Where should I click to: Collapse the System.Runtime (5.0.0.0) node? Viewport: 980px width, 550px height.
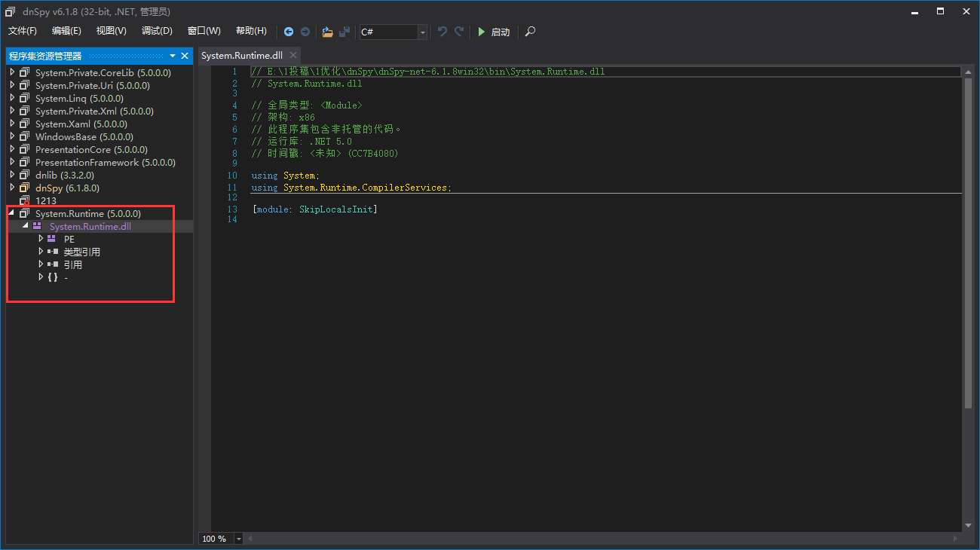(x=11, y=213)
